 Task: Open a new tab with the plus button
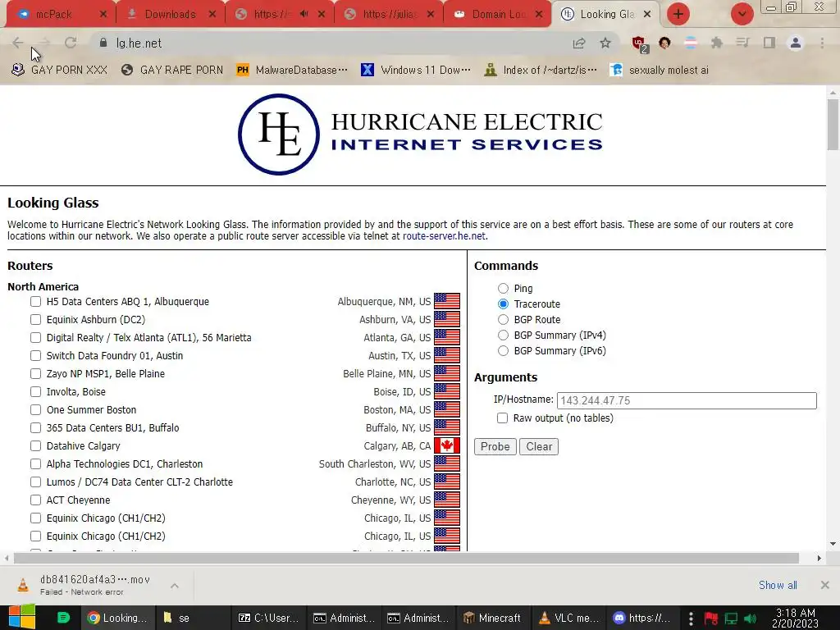(x=678, y=14)
